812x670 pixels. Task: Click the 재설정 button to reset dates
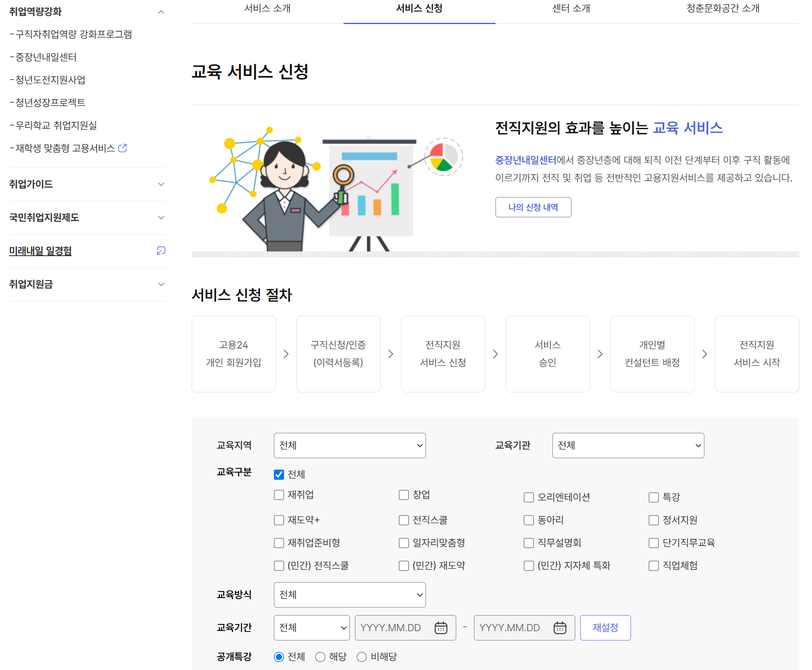pyautogui.click(x=605, y=627)
